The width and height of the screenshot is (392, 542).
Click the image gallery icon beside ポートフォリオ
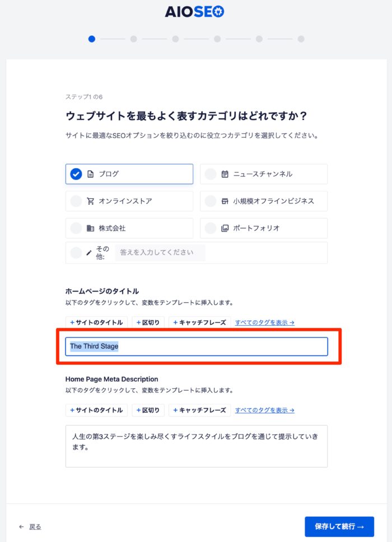click(225, 228)
